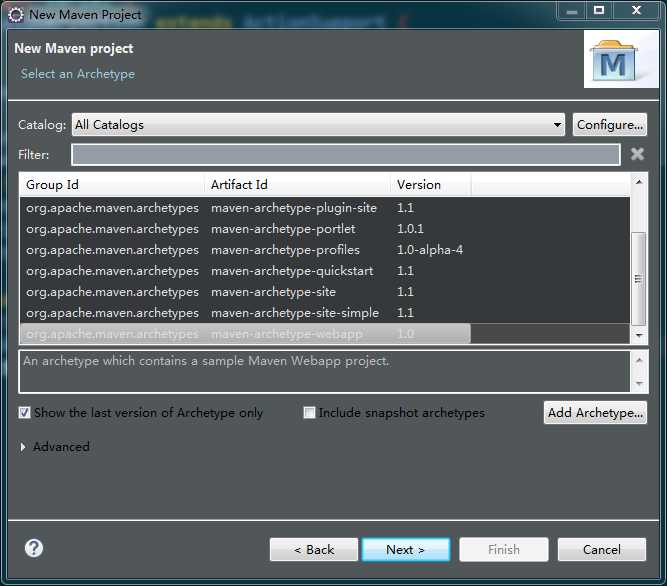The width and height of the screenshot is (667, 586).
Task: Click version 1.0-alpha-4 cell
Action: (x=430, y=250)
